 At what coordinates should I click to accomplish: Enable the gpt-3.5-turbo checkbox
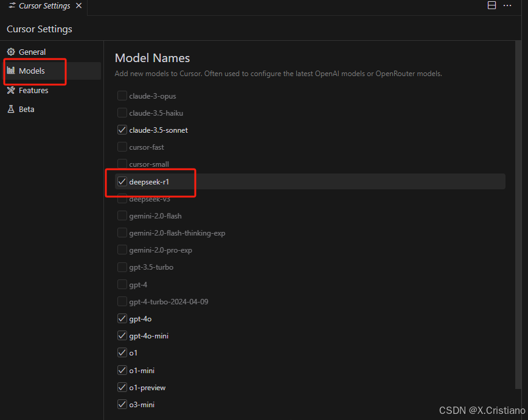coord(122,267)
